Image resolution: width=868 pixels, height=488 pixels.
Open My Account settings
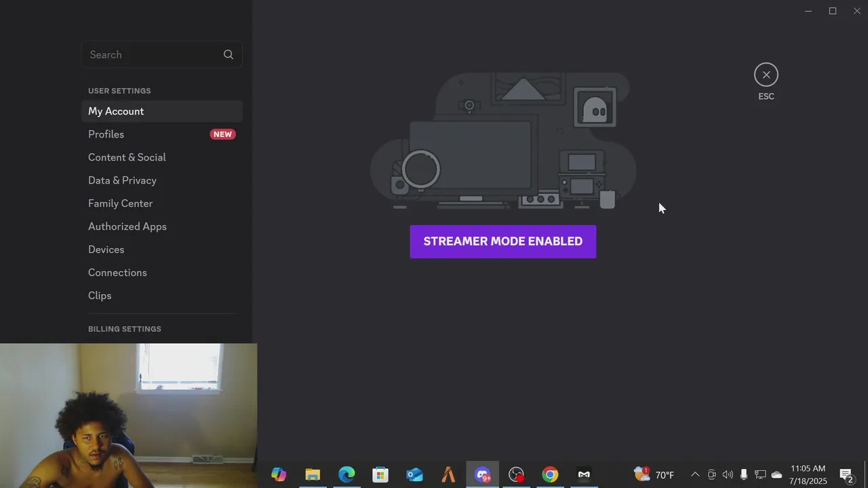pyautogui.click(x=162, y=111)
